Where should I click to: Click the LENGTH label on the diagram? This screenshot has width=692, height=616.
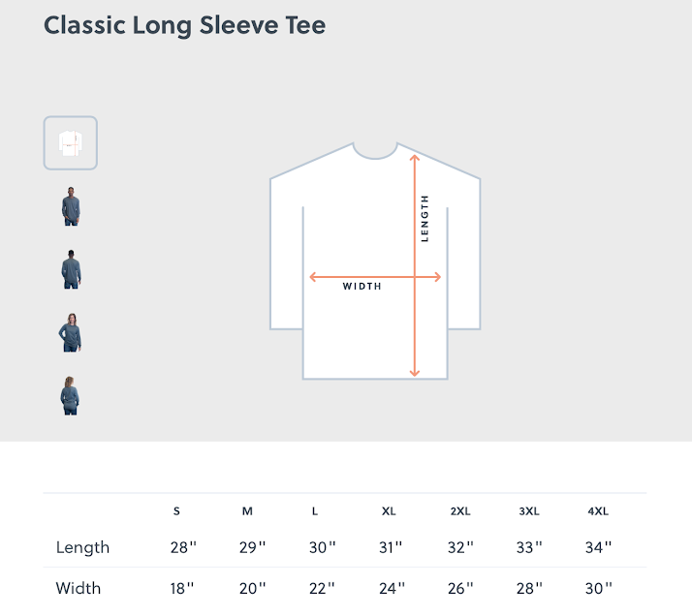click(x=425, y=218)
